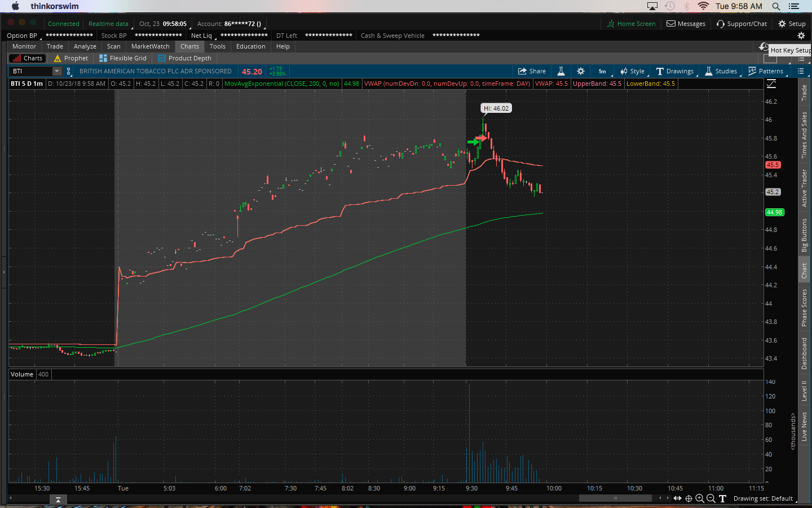The image size is (812, 508).
Task: Open the Drawing set: Default dropdown
Action: click(x=765, y=498)
